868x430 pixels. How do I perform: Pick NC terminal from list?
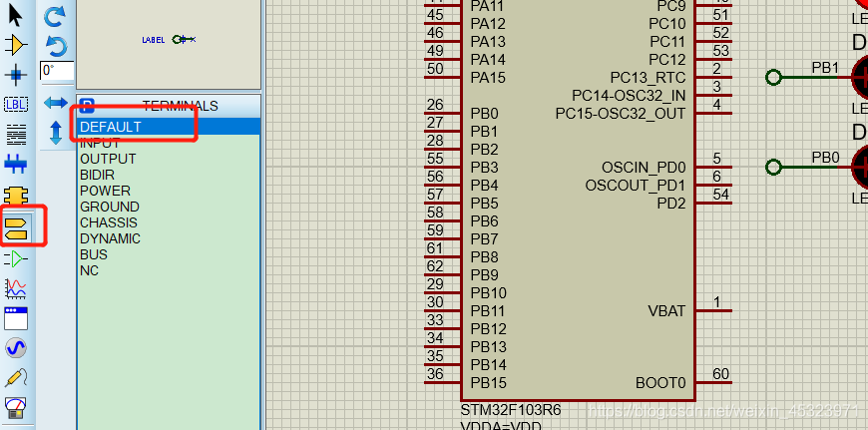[x=89, y=271]
